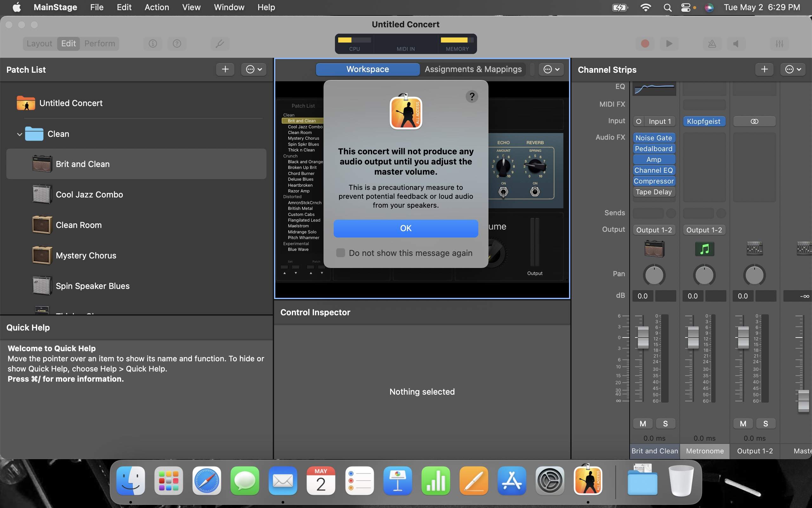Select the Spin Speaker Blues patch

(136, 286)
